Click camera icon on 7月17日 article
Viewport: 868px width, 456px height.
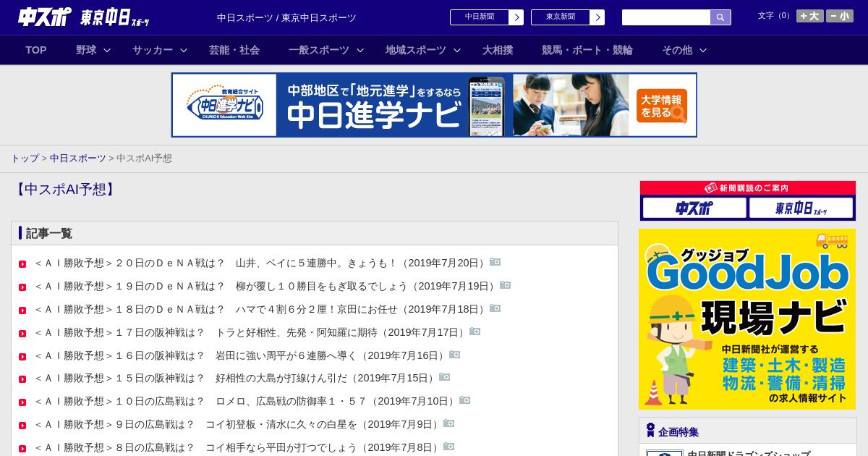[x=475, y=332]
